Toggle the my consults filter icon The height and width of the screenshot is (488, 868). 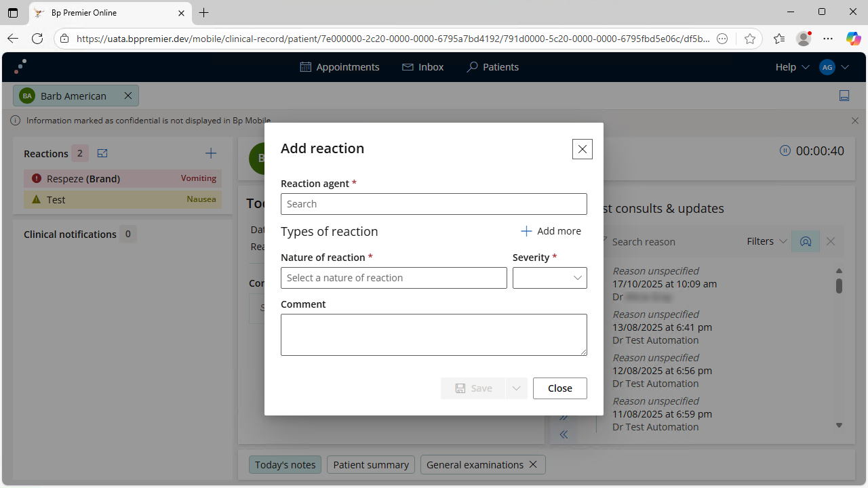pyautogui.click(x=806, y=241)
